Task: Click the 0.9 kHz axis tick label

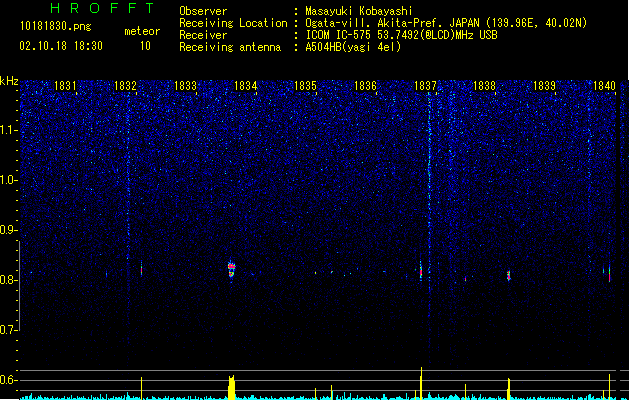Action: point(8,230)
